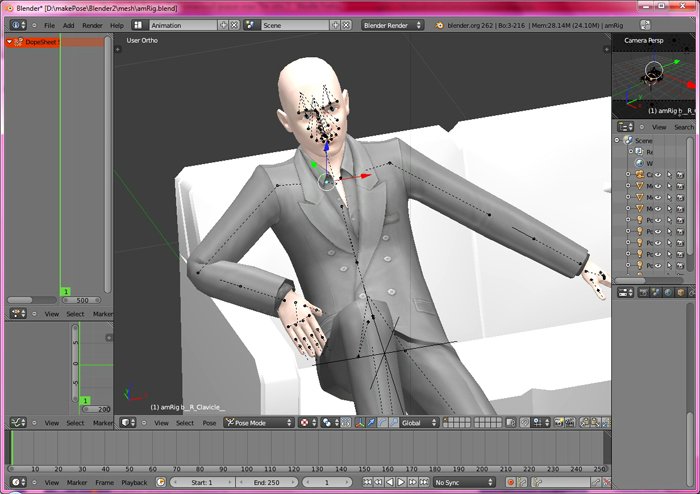This screenshot has height=494, width=700.
Task: Open the Render menu
Action: click(92, 25)
